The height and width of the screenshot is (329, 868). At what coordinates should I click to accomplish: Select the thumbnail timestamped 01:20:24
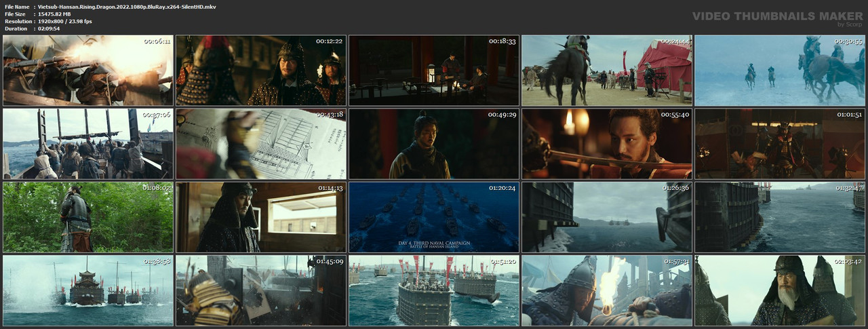[434, 217]
